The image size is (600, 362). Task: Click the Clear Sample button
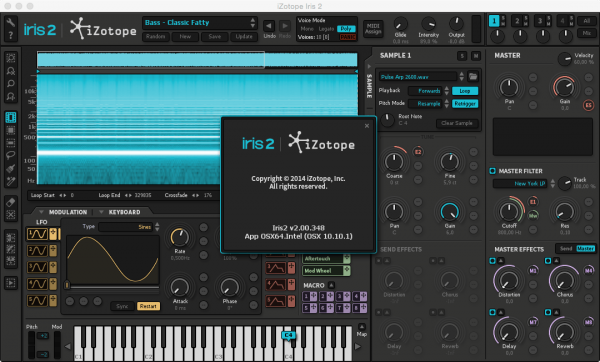coord(457,123)
